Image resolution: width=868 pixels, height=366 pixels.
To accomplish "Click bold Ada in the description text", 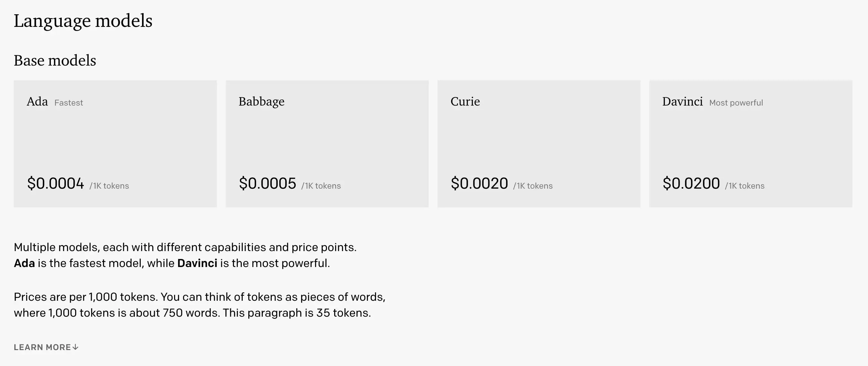I will point(24,263).
